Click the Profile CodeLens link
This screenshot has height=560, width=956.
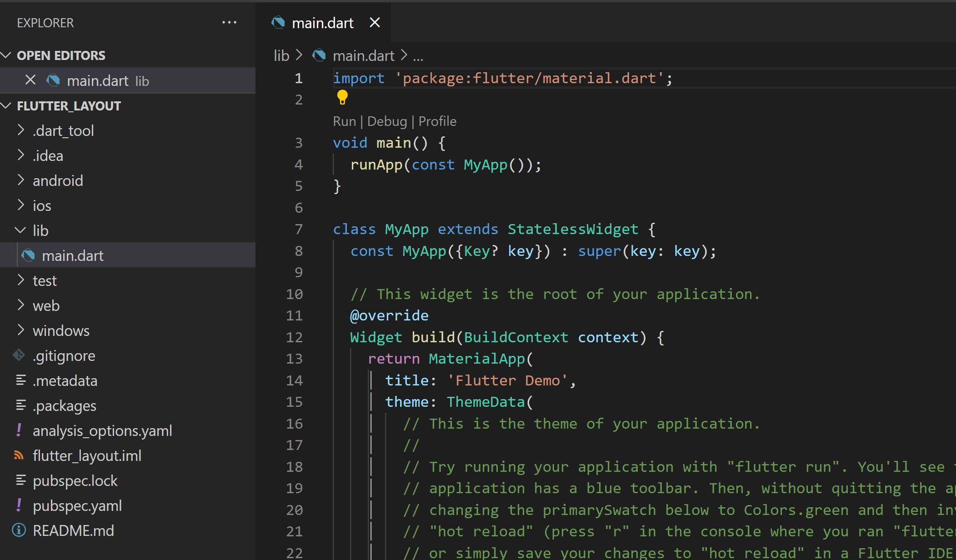click(x=437, y=121)
